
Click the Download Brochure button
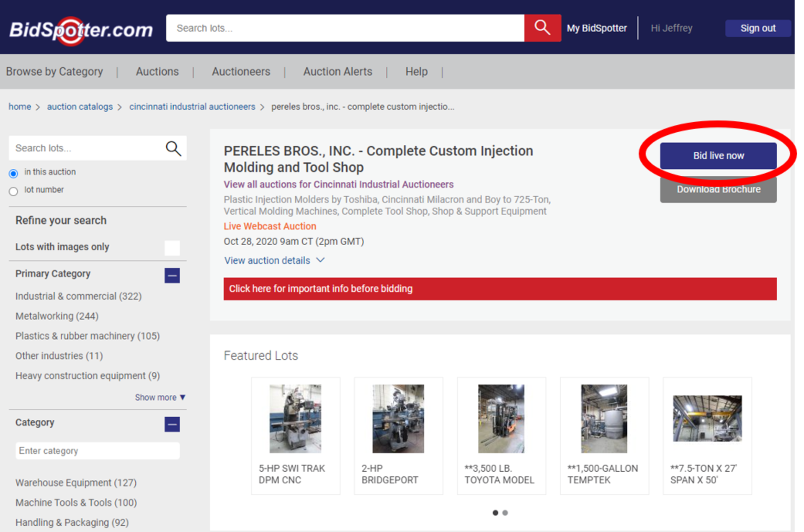tap(718, 190)
